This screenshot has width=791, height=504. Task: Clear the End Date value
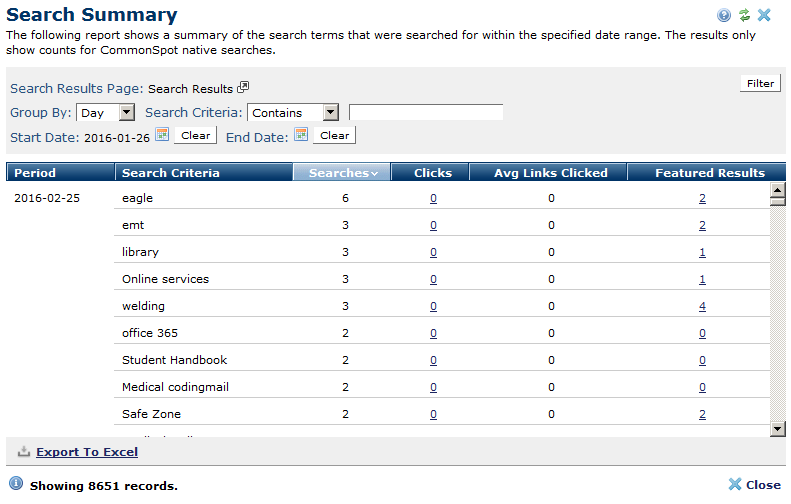click(334, 135)
